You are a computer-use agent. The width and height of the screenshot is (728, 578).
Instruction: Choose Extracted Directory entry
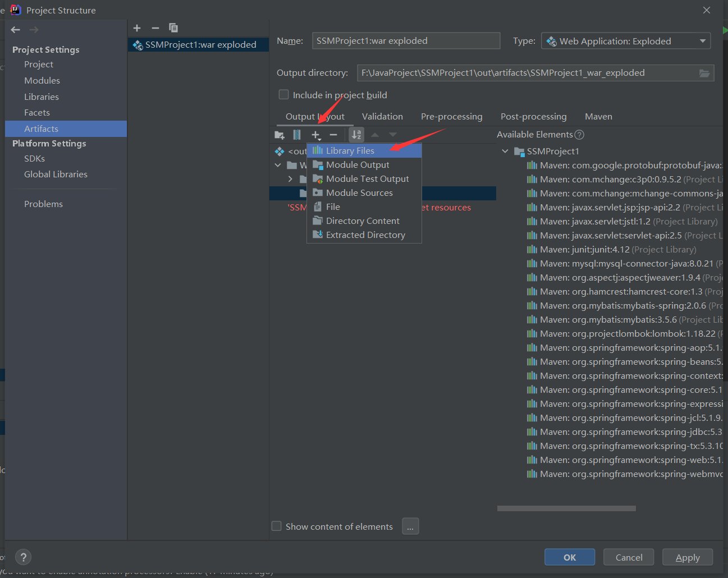(364, 235)
